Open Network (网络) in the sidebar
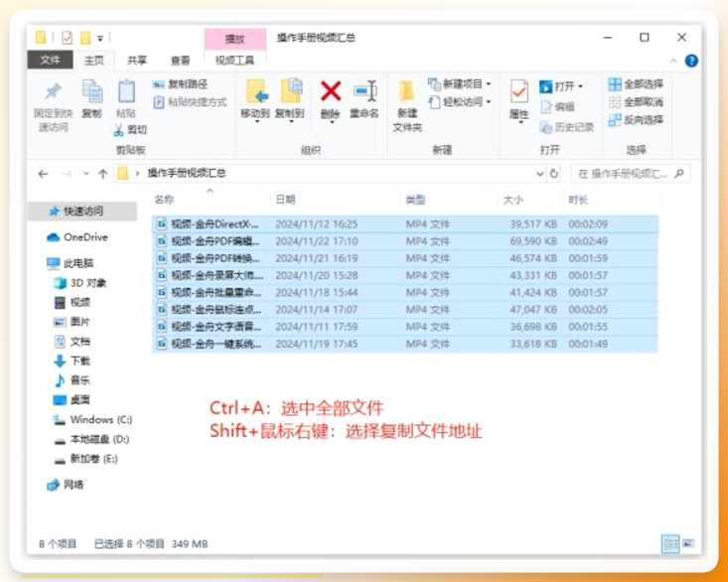 coord(65,485)
